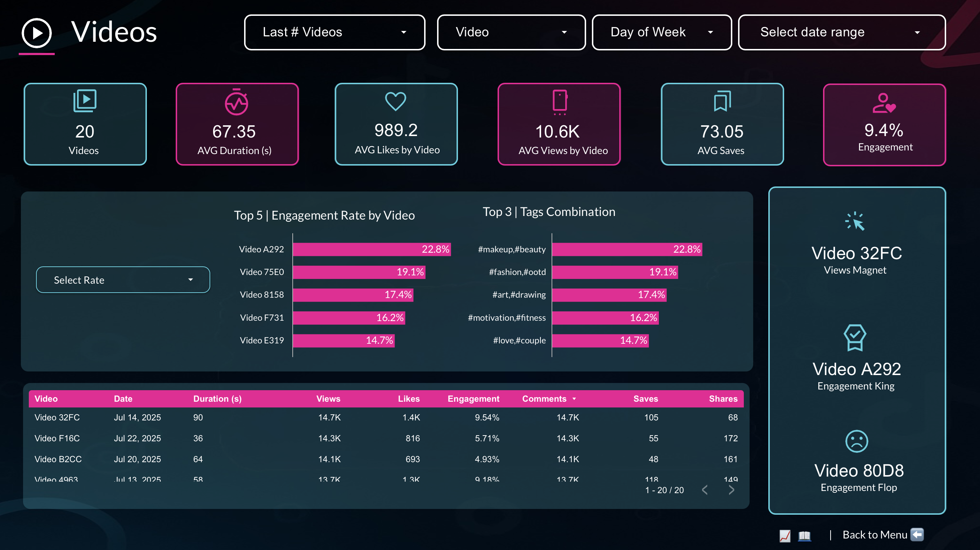The image size is (980, 550).
Task: Open the Last # Videos dropdown
Action: click(x=334, y=32)
